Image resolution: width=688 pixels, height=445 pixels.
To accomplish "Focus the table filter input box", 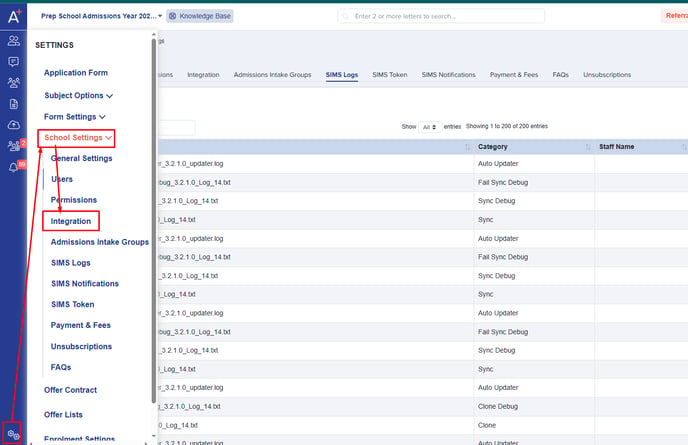I will [176, 128].
